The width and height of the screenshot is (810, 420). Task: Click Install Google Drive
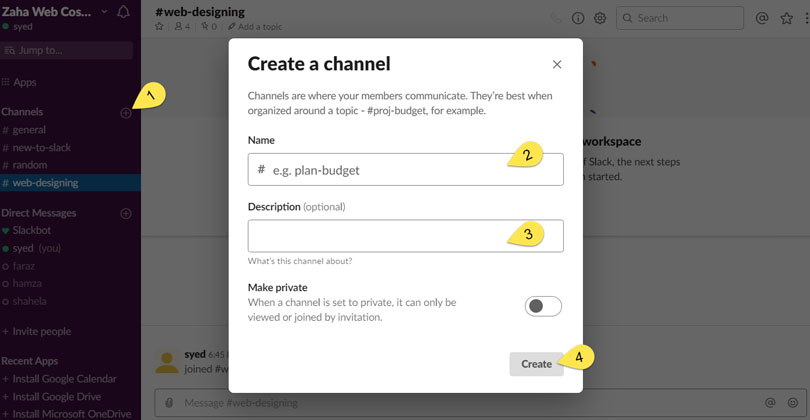coord(52,397)
